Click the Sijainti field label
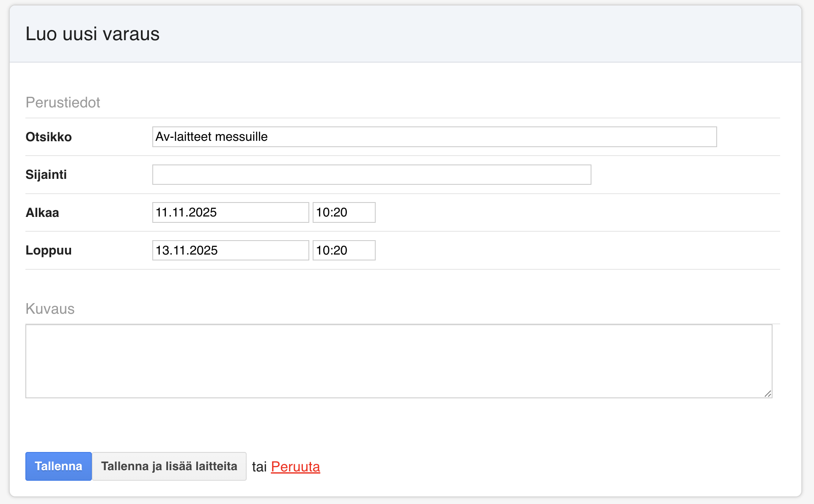 [x=46, y=175]
